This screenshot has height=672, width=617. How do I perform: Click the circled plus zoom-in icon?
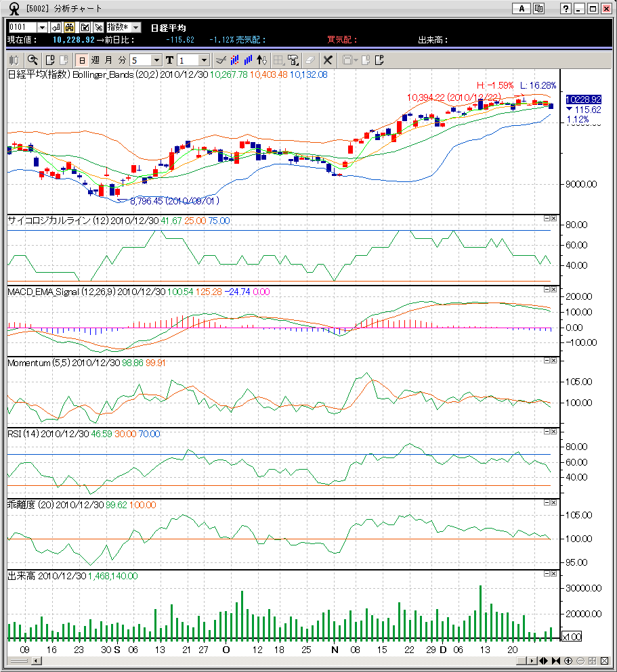(568, 661)
